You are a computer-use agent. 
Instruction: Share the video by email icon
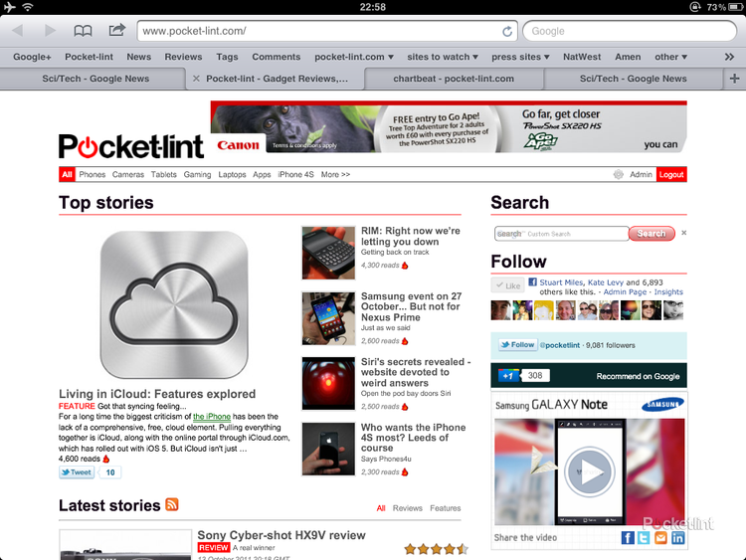pyautogui.click(x=660, y=538)
